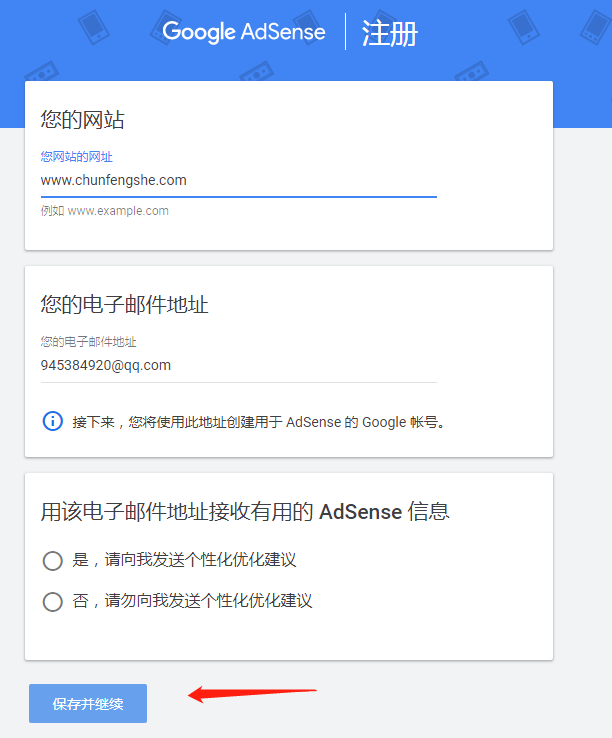Click the Google AdSense logo
This screenshot has height=738, width=612.
click(x=243, y=32)
